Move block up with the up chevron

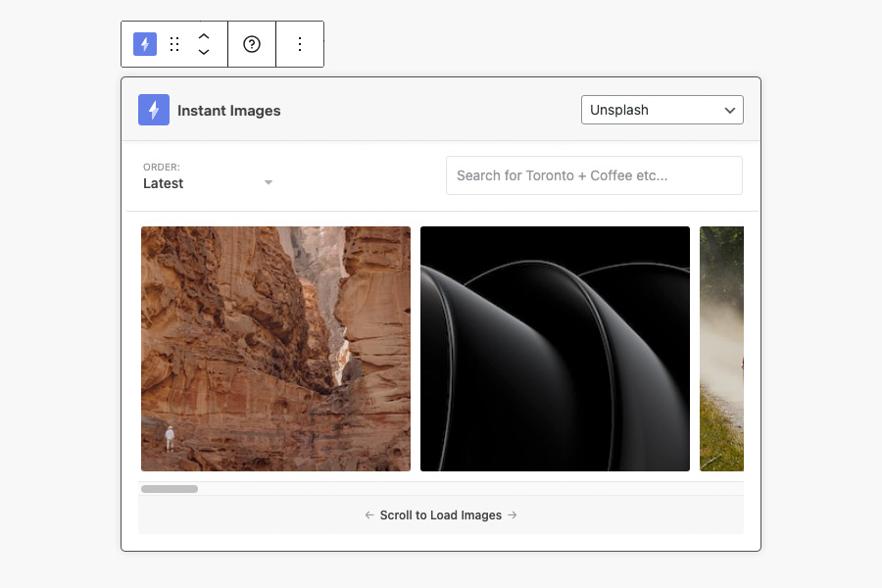pyautogui.click(x=204, y=36)
